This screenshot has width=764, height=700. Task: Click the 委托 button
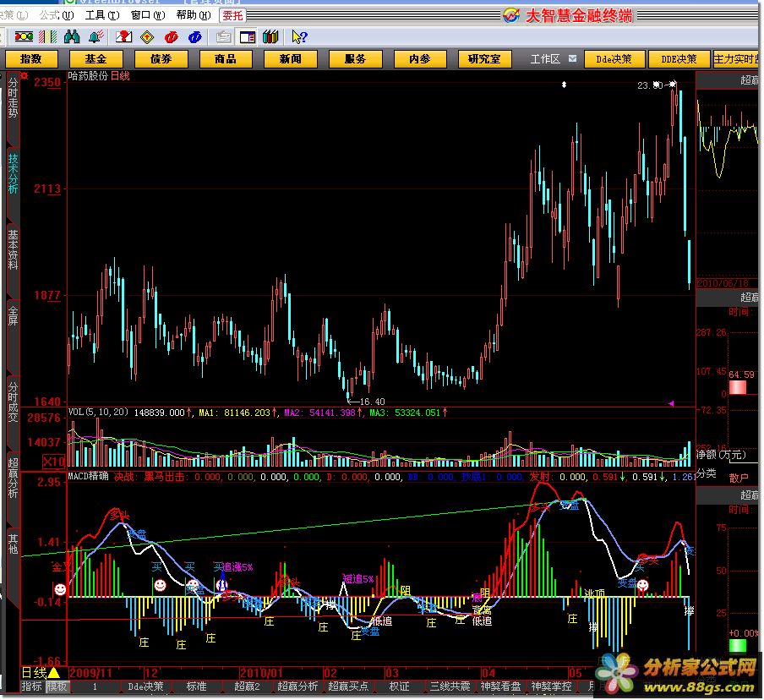[232, 15]
